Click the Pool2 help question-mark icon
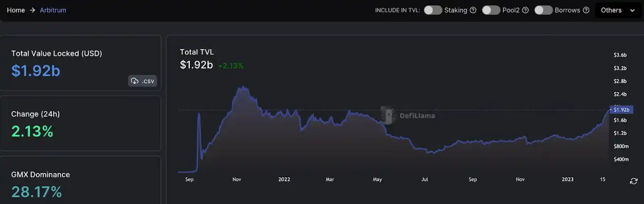This screenshot has height=204, width=644. point(525,10)
